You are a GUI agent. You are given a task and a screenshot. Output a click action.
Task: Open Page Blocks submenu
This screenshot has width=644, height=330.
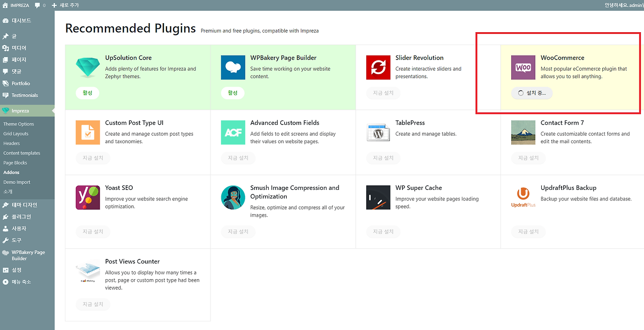click(x=15, y=163)
